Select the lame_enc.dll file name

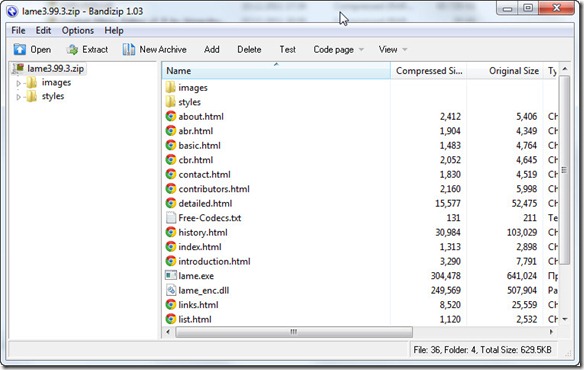[x=204, y=290]
